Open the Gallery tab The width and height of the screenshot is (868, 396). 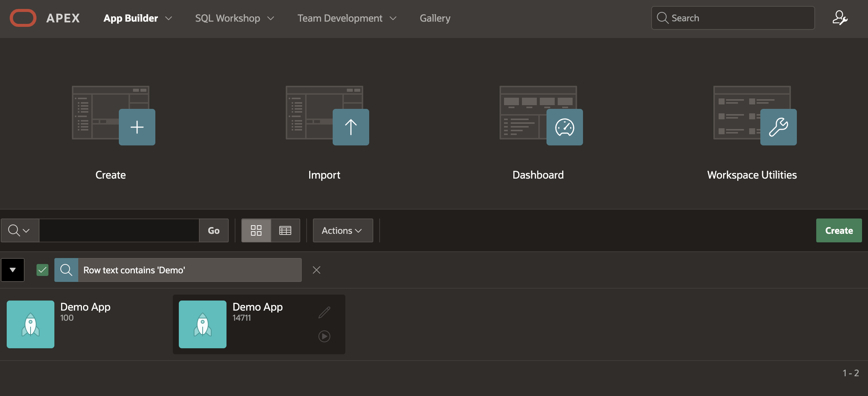tap(435, 18)
